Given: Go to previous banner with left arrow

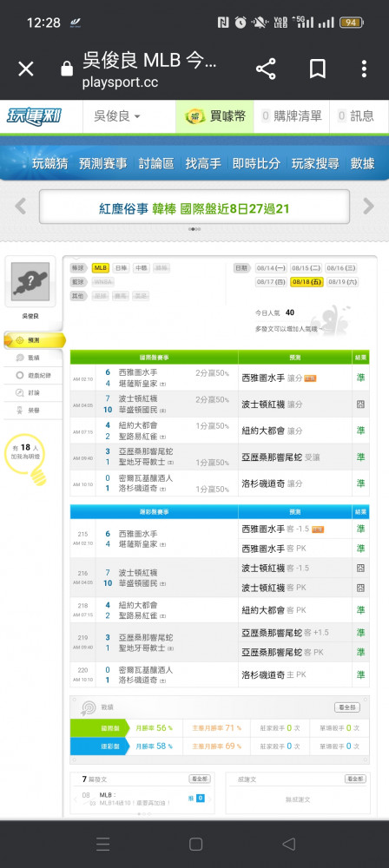Looking at the screenshot, I should [x=21, y=206].
